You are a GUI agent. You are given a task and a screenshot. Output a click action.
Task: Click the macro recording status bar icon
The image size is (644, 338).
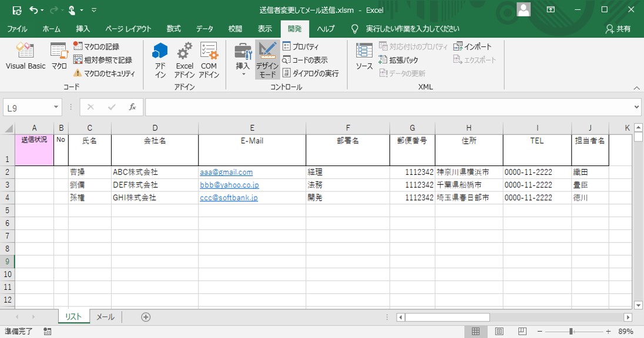click(48, 332)
